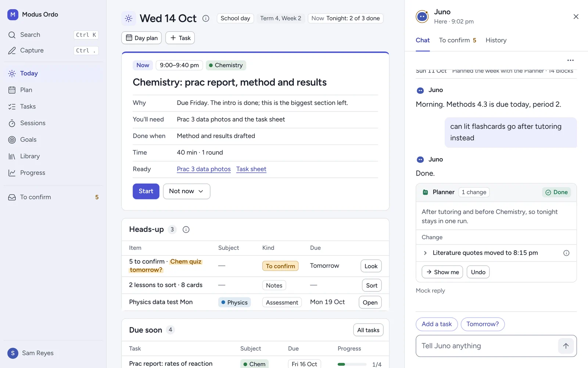Open Sessions timer icon in sidebar
588x368 pixels.
12,123
